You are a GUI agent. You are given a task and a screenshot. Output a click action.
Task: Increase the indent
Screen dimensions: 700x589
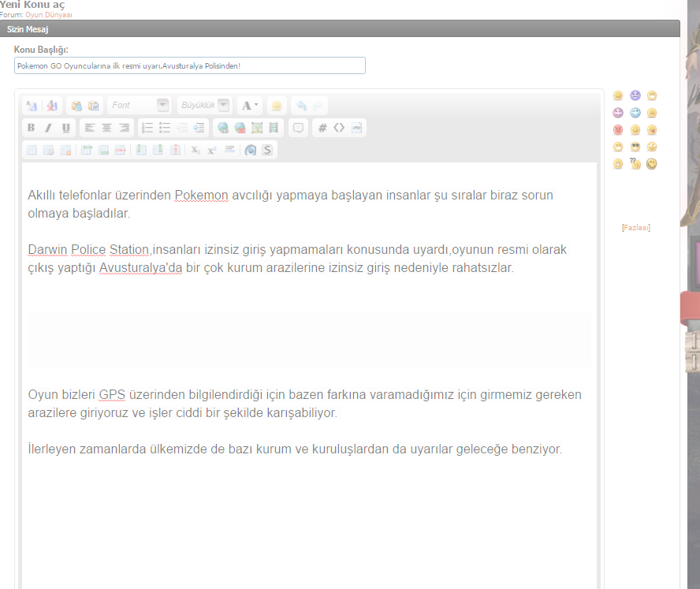tap(199, 128)
